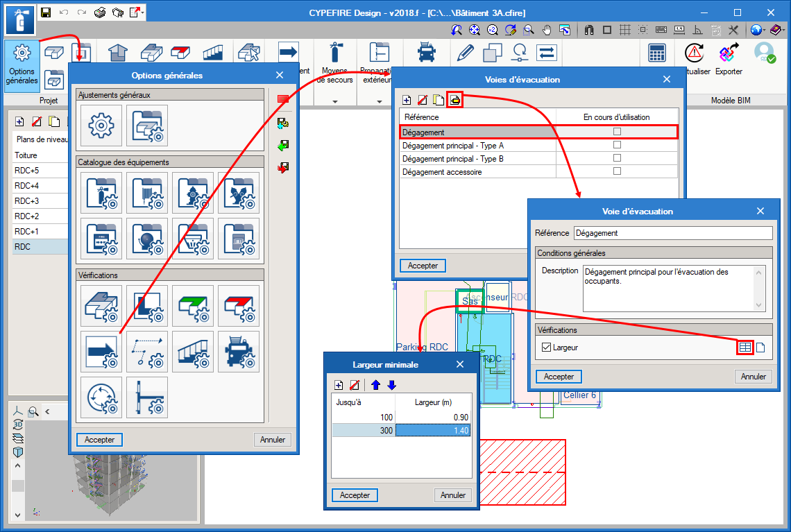The width and height of the screenshot is (791, 532).
Task: Select the RDC+3 floor plan
Action: click(40, 200)
